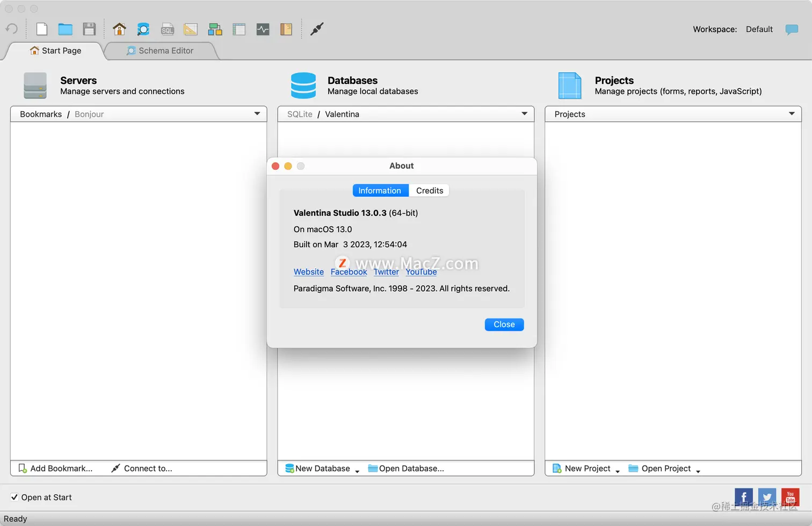Click the Projects document icon

click(570, 86)
